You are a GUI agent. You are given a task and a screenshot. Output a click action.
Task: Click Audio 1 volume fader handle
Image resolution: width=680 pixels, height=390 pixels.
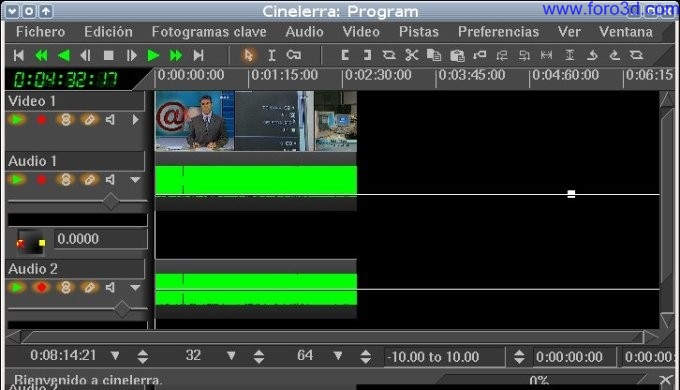[111, 201]
